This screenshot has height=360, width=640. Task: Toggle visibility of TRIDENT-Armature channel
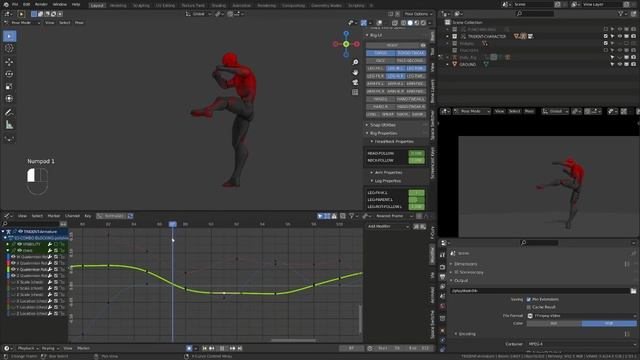[x=20, y=231]
